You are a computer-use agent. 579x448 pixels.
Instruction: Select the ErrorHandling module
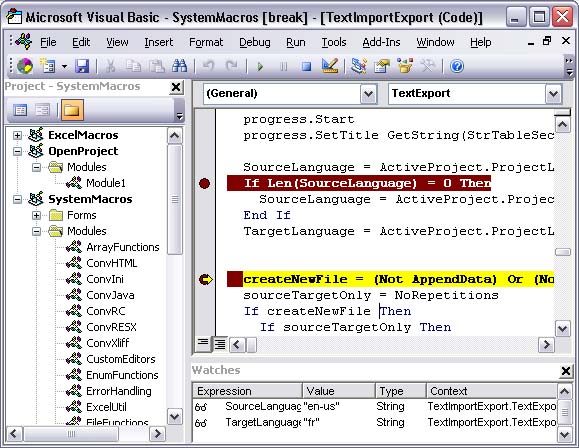coord(119,391)
